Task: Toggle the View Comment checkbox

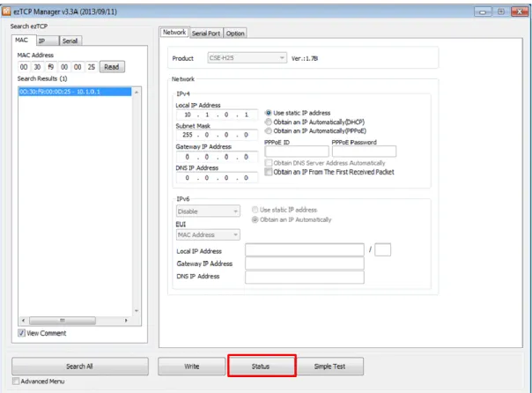Action: pos(21,333)
